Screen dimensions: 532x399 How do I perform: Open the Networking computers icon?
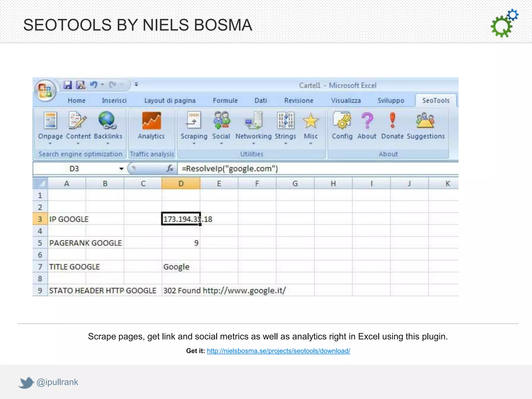(x=253, y=120)
